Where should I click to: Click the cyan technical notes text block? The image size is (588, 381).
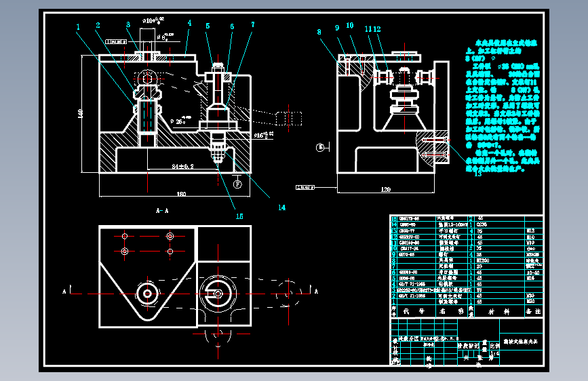[x=503, y=106]
